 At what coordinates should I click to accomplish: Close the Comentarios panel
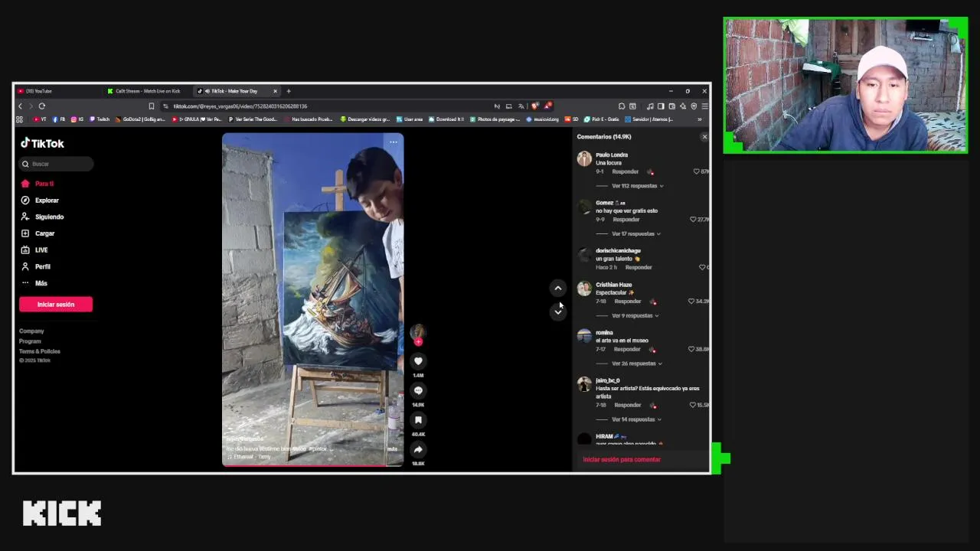[x=704, y=137]
